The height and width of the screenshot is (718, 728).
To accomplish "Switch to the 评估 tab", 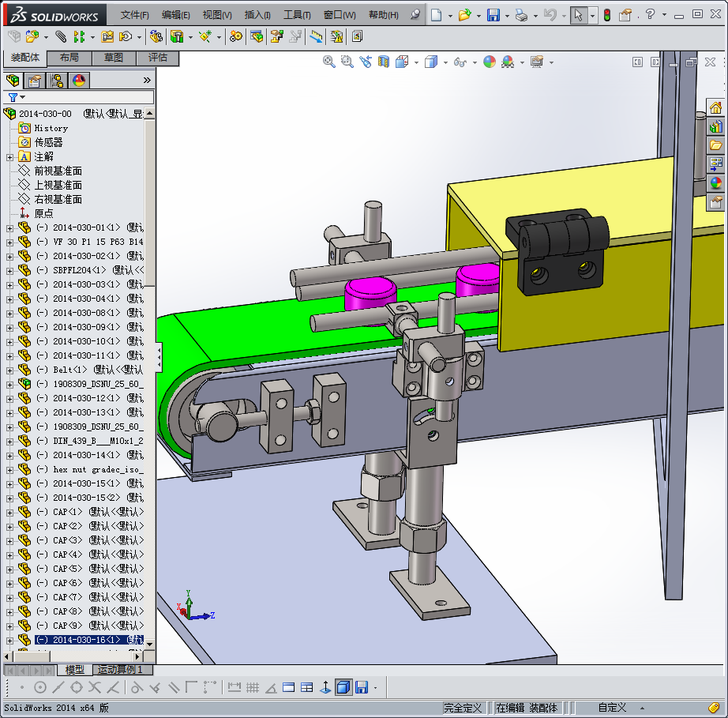I will (158, 58).
